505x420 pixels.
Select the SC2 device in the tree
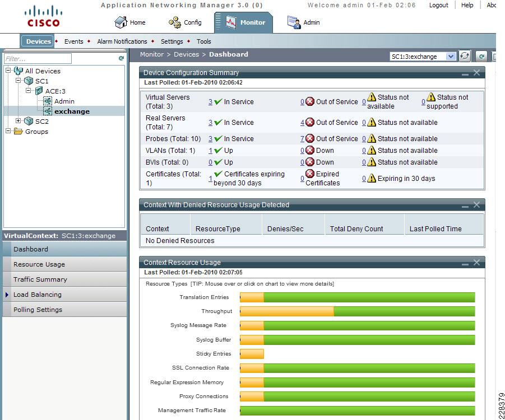(42, 122)
